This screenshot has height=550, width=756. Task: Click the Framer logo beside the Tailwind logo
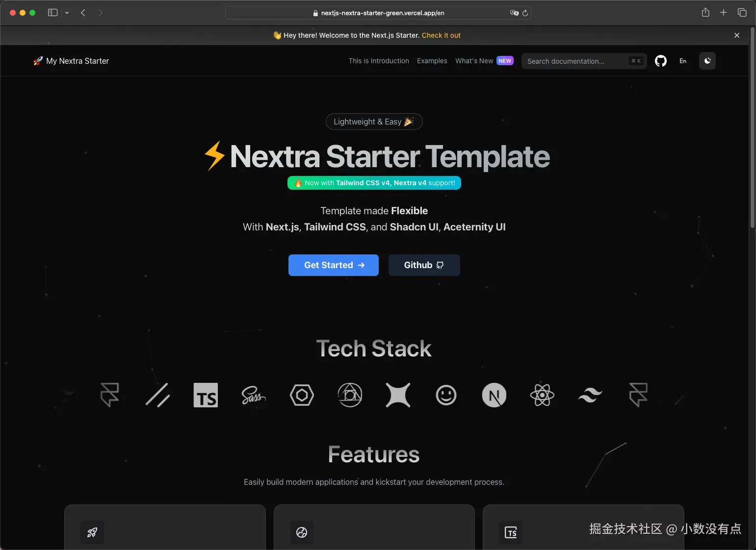click(638, 395)
